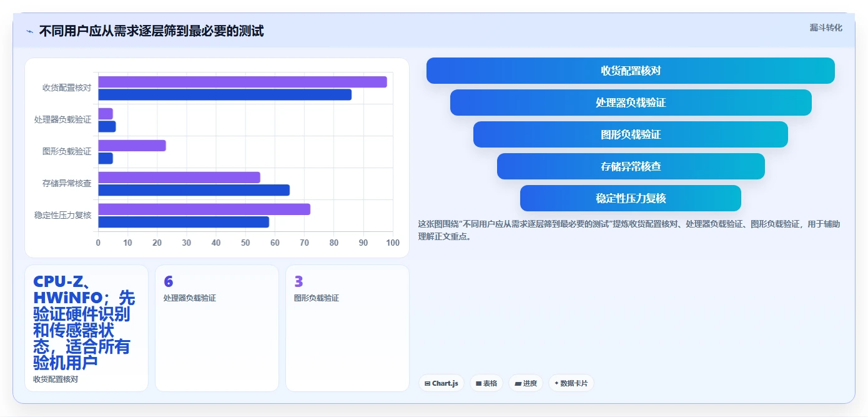This screenshot has height=417, width=868.
Task: Click the 表格 tag
Action: (x=486, y=383)
